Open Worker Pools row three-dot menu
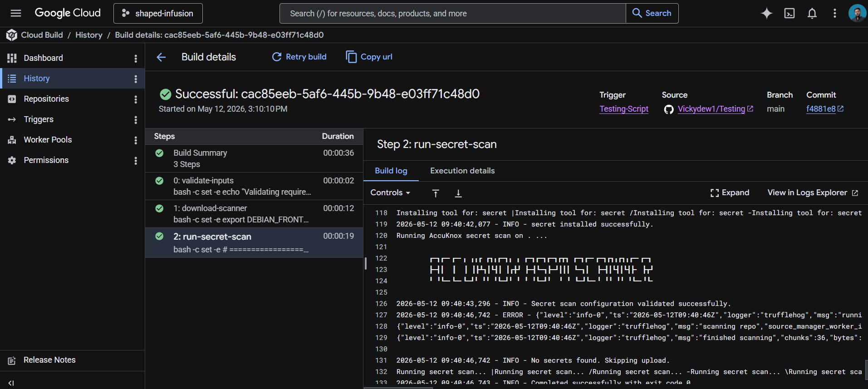Image resolution: width=868 pixels, height=389 pixels. click(135, 140)
